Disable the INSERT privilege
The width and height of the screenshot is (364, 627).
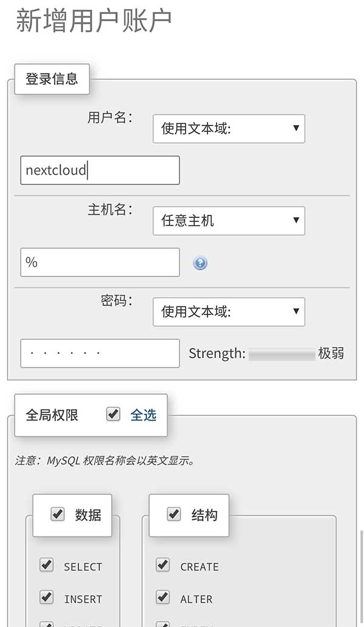tap(47, 597)
